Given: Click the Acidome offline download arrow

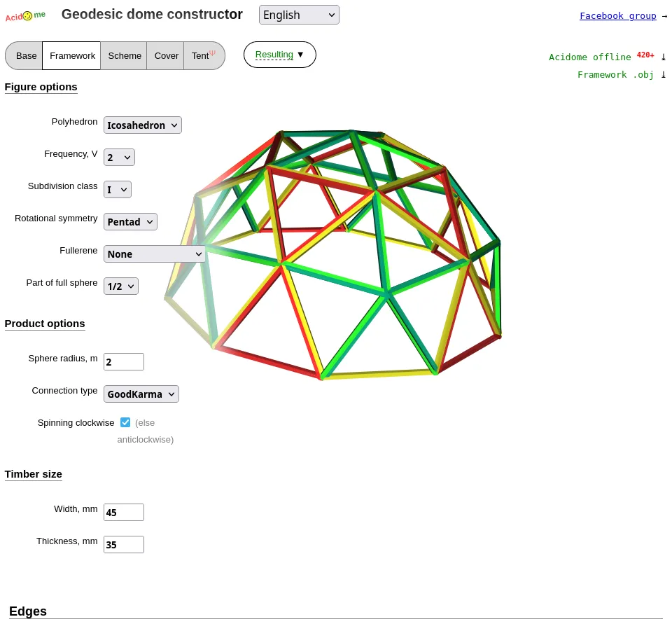Looking at the screenshot, I should coord(664,57).
